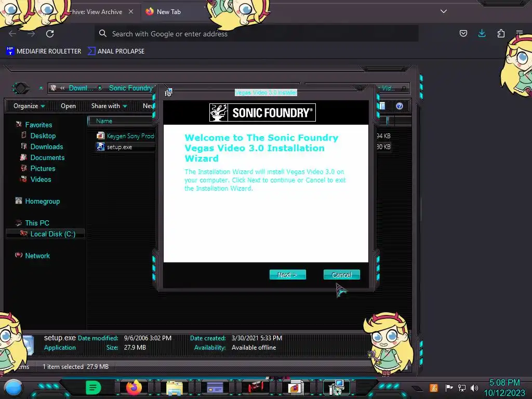The image size is (532, 399).
Task: Click Next in the Vegas Video installer
Action: click(288, 275)
